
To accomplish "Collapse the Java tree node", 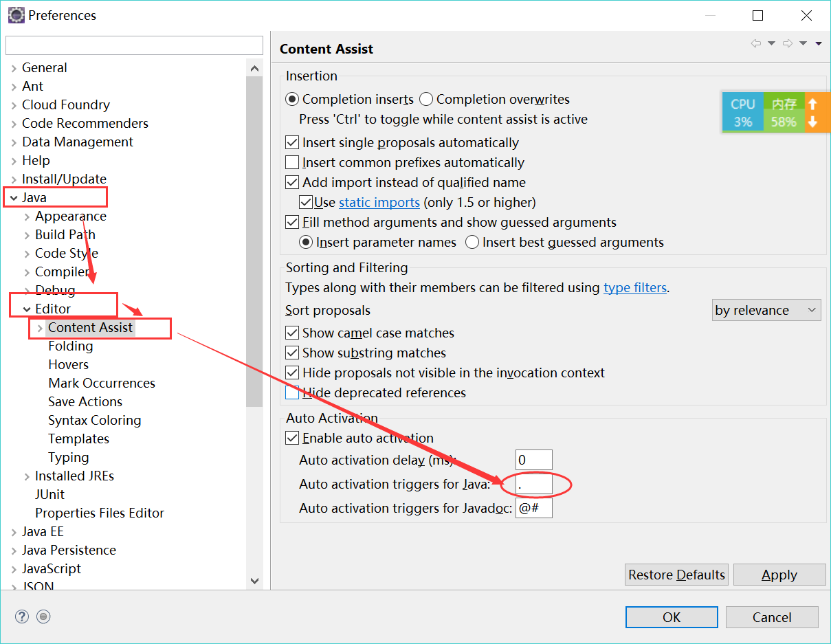I will [x=14, y=198].
